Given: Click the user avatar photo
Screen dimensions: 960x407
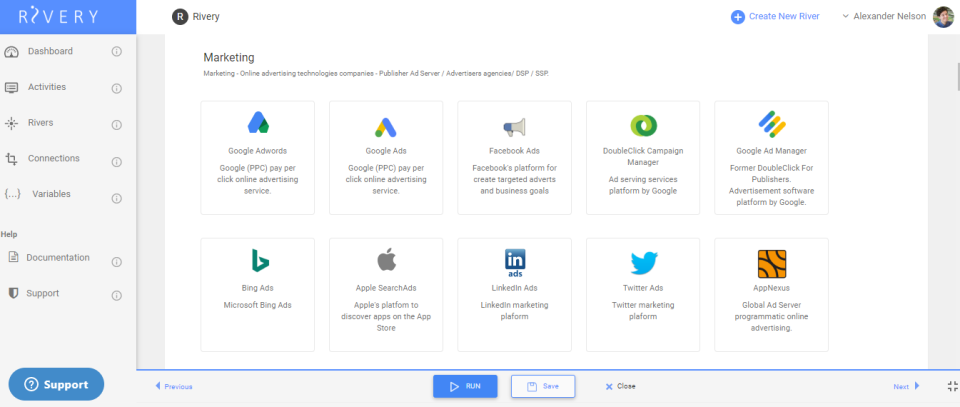Looking at the screenshot, I should pyautogui.click(x=943, y=17).
